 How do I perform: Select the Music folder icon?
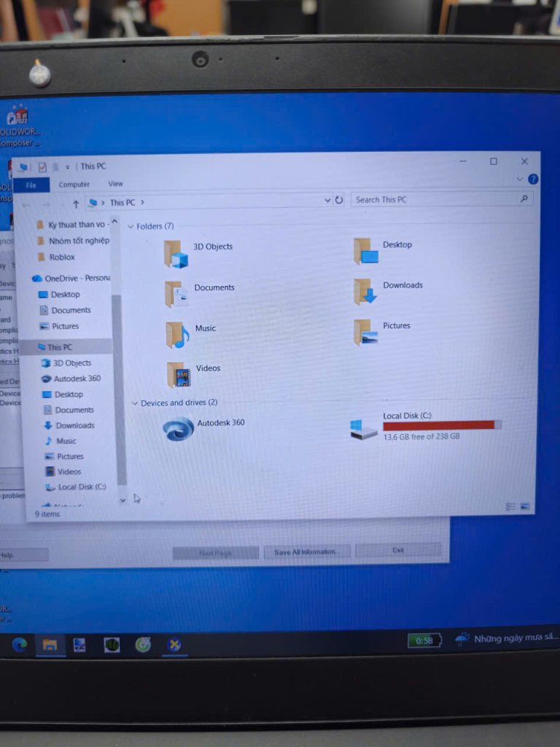pyautogui.click(x=177, y=334)
